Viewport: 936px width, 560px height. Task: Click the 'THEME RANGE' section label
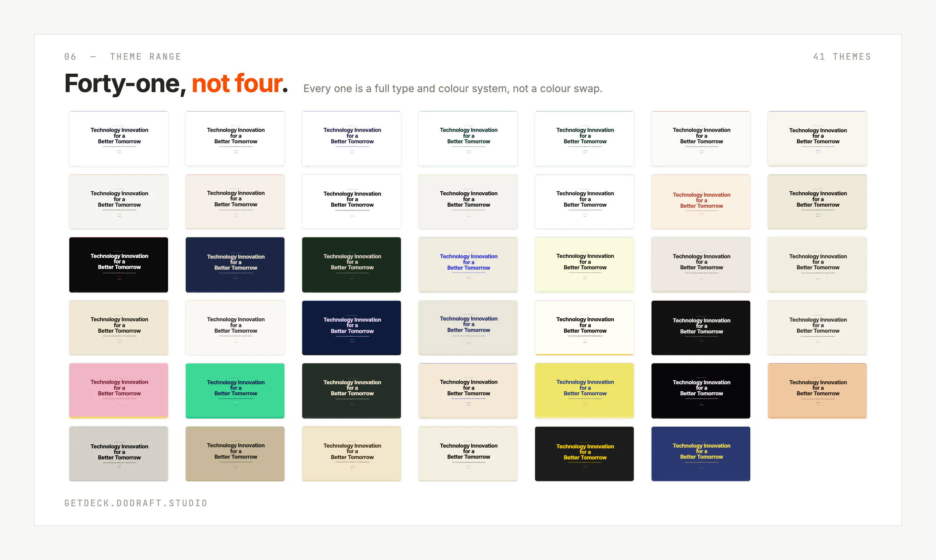pyautogui.click(x=146, y=57)
